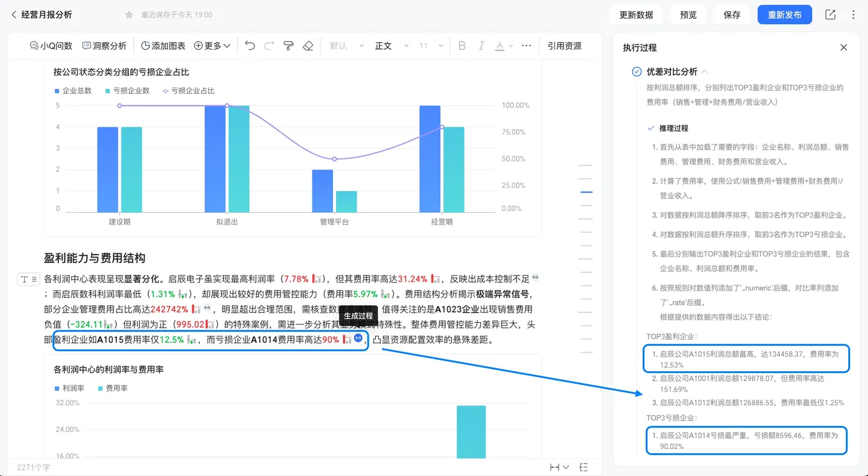Image resolution: width=868 pixels, height=476 pixels.
Task: Click the 盈利能力与费用结构 heading
Action: point(95,258)
